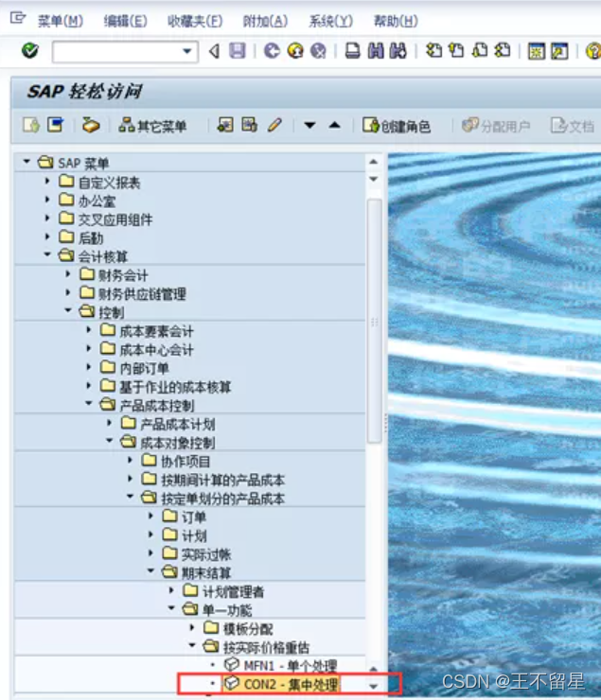This screenshot has width=601, height=700.
Task: Click the Create Shortcut icon
Action: click(x=559, y=51)
